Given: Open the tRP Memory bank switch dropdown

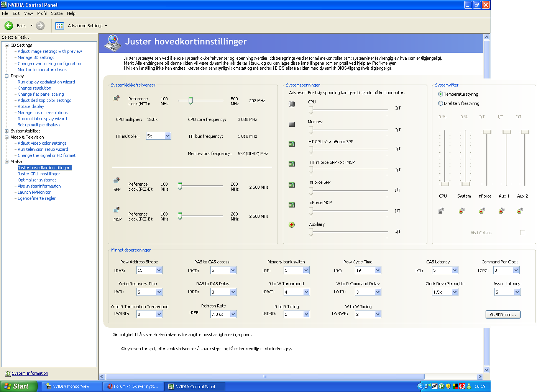Looking at the screenshot, I should [306, 270].
